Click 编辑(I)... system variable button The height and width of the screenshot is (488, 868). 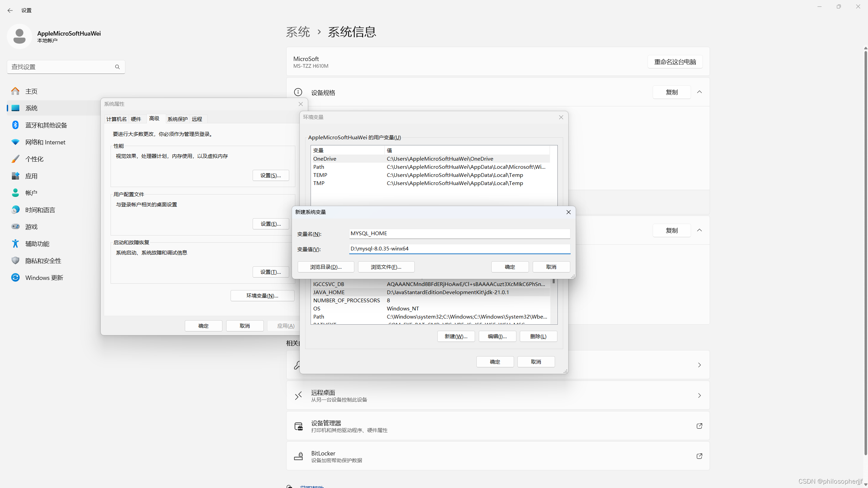497,337
